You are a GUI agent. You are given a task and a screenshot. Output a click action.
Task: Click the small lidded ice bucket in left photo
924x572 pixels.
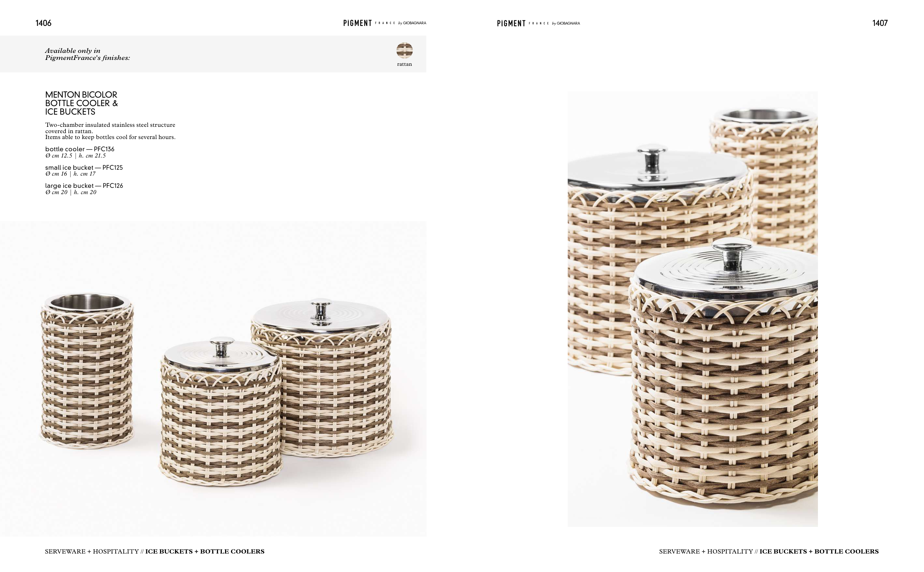pos(221,412)
